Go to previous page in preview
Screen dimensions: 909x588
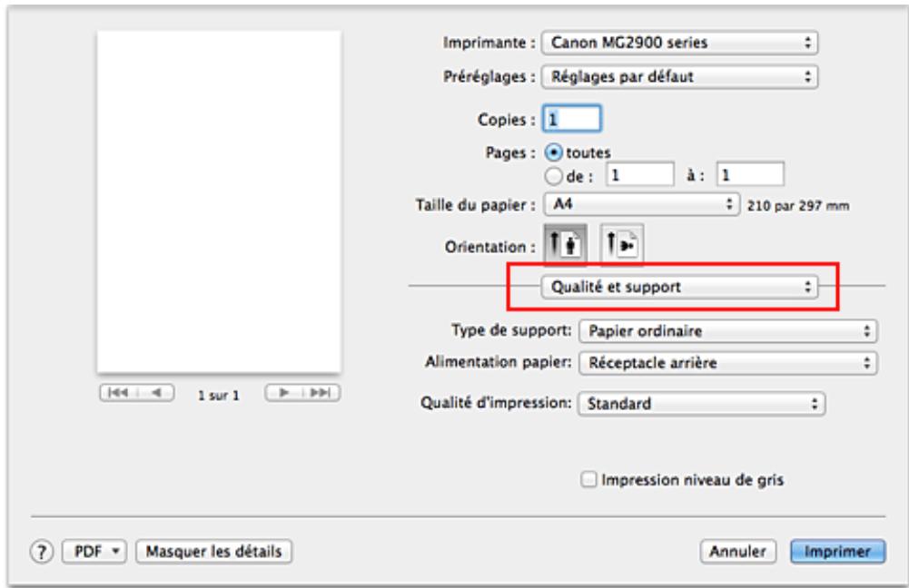(x=155, y=393)
